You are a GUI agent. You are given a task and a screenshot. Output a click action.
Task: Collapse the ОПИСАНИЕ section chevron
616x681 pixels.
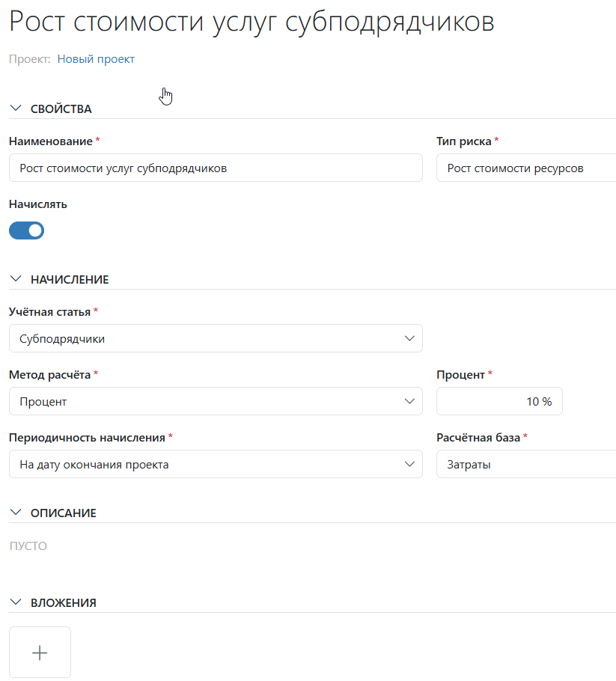pyautogui.click(x=16, y=513)
